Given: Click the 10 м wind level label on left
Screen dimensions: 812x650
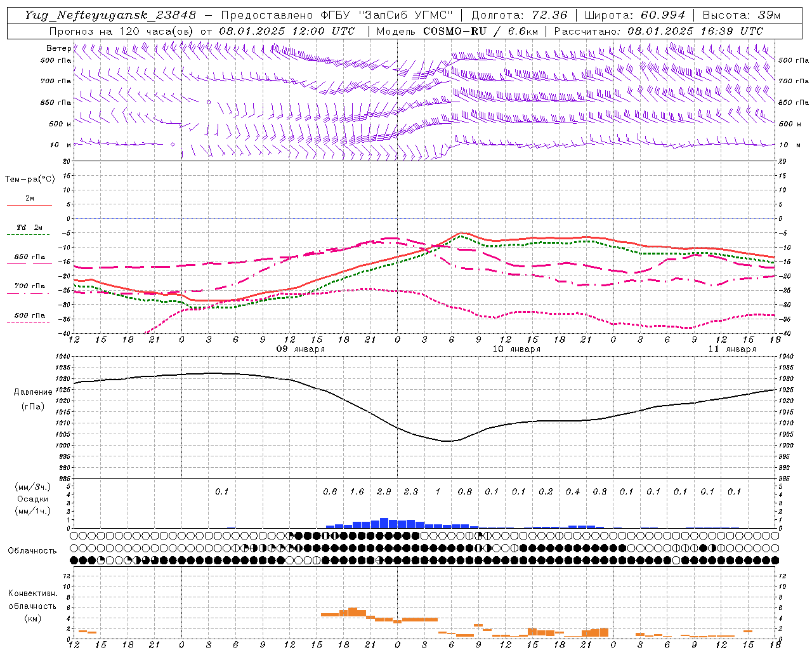Looking at the screenshot, I should click(x=60, y=145).
